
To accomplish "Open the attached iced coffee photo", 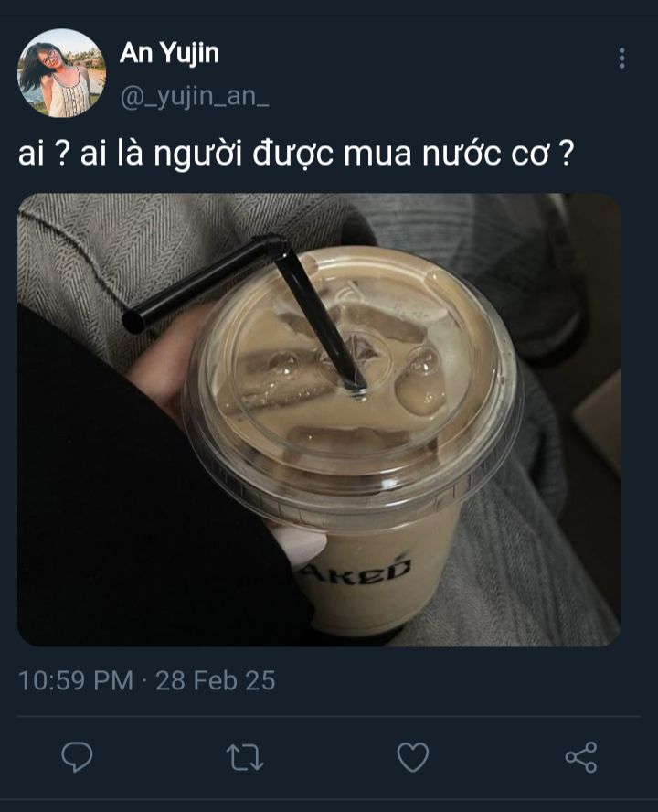I will [x=320, y=420].
